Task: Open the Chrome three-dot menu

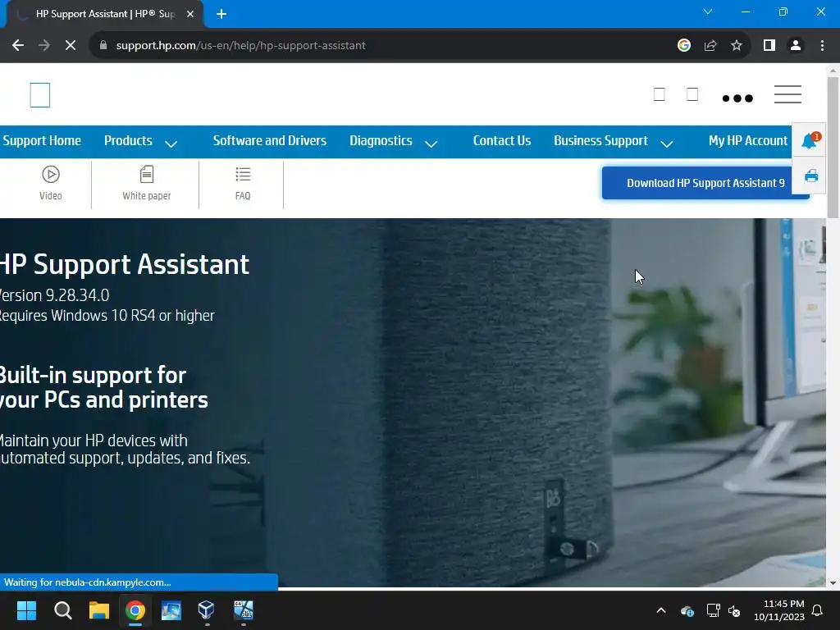Action: tap(822, 46)
